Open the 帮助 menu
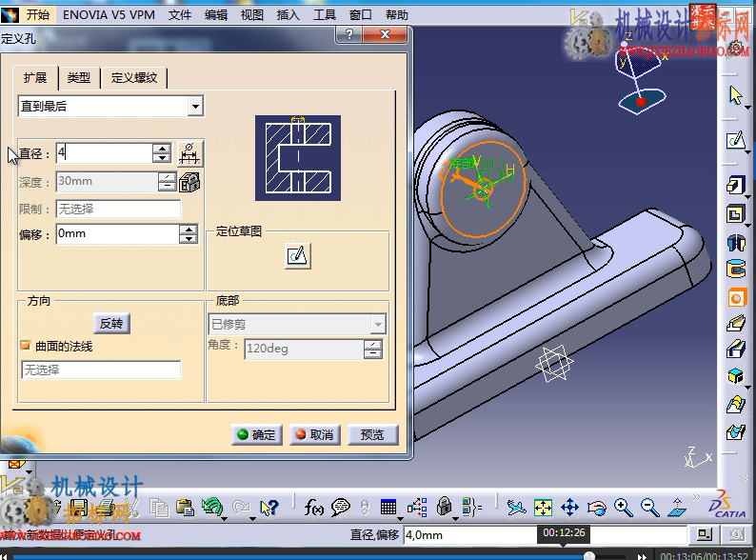Screen dimensions: 756x560 (397, 15)
